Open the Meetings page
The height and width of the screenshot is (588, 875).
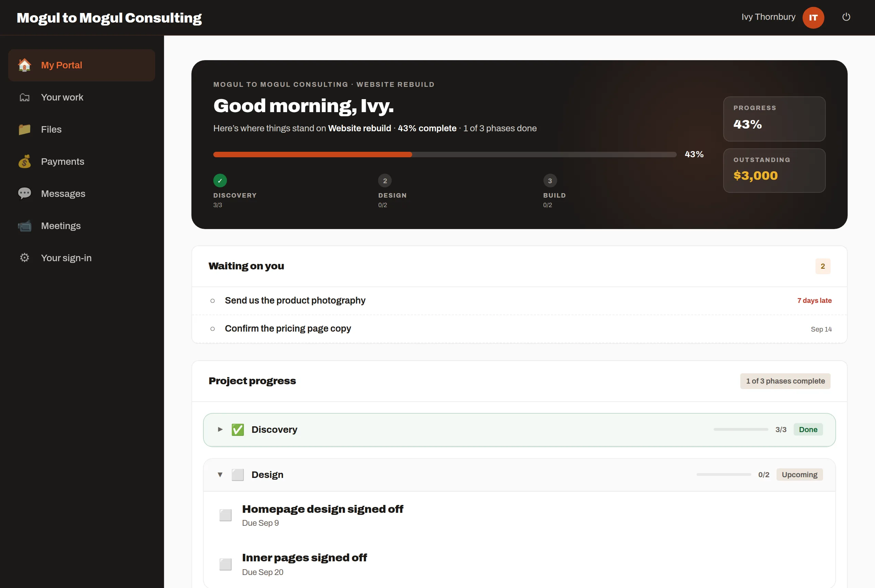click(x=81, y=226)
